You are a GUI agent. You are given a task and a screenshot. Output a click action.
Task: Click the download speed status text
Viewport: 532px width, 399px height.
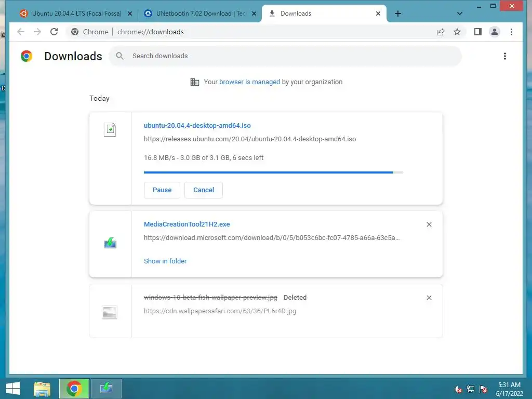tap(204, 158)
